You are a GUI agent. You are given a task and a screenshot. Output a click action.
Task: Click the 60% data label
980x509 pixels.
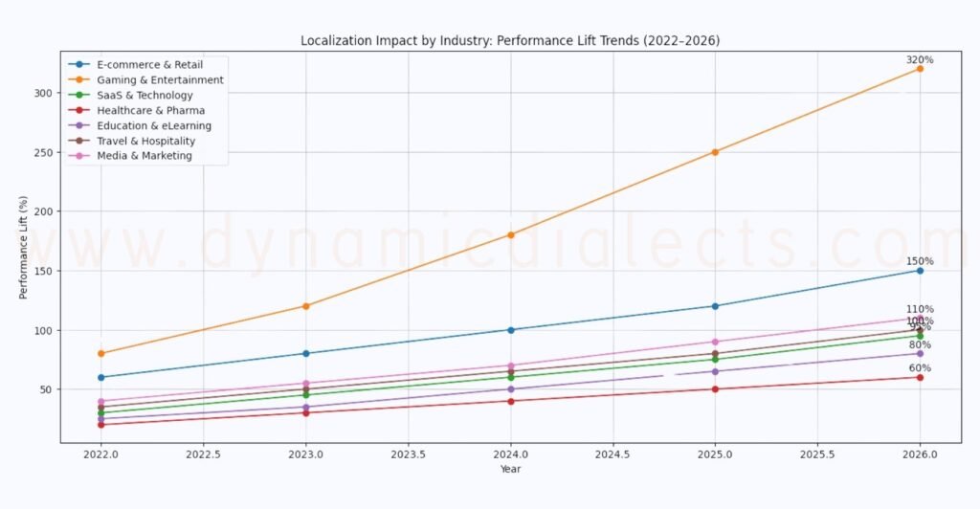click(920, 368)
